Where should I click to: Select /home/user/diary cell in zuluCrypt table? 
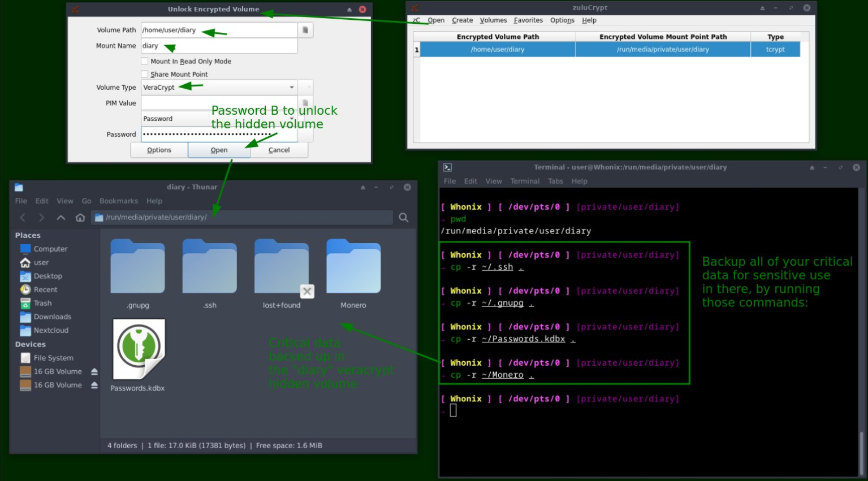pyautogui.click(x=498, y=49)
